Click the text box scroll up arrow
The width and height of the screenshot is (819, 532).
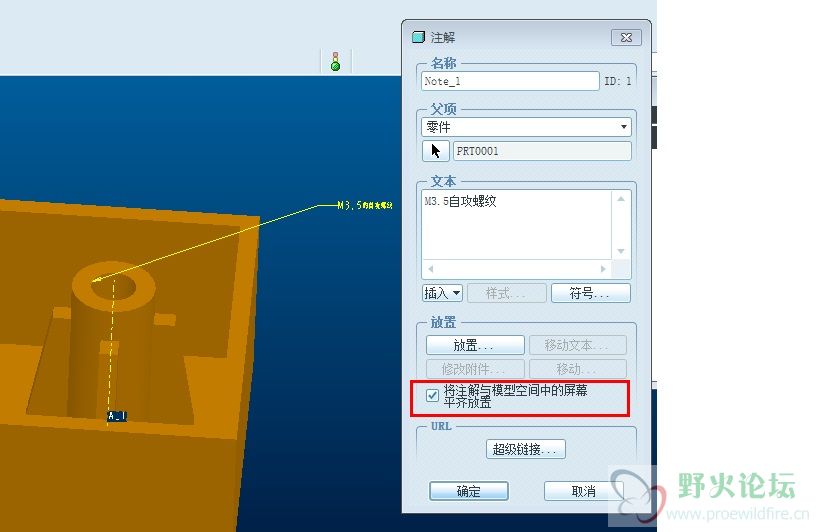tap(621, 199)
